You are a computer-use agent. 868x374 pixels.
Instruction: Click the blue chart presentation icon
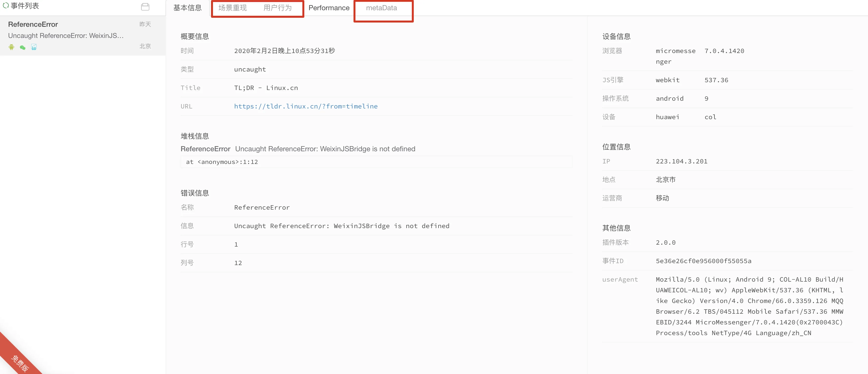[34, 47]
